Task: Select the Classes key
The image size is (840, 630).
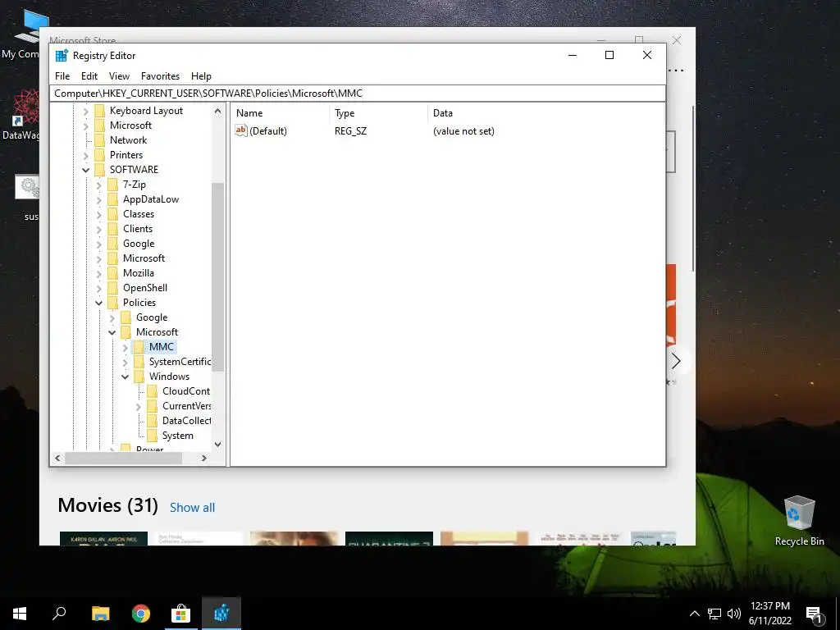Action: point(139,214)
